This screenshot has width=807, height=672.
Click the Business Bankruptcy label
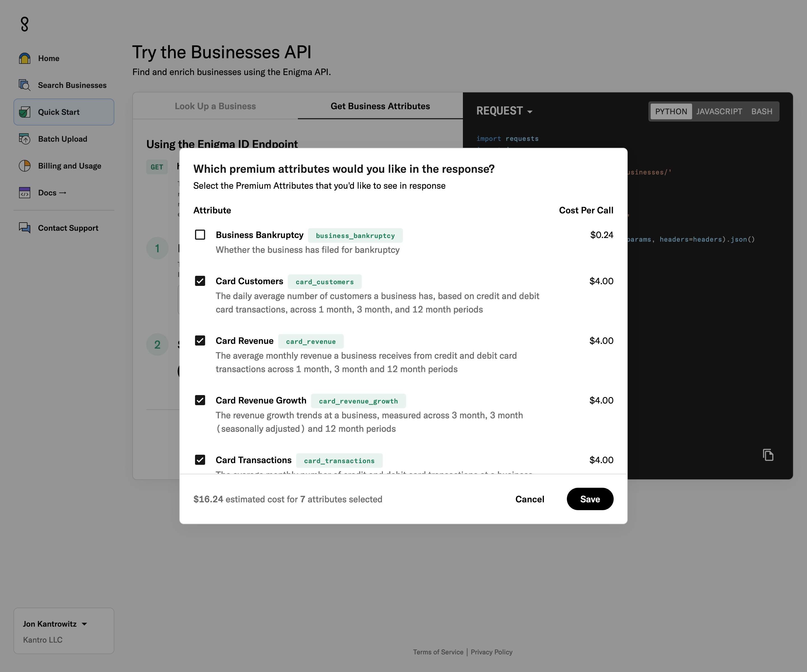(259, 235)
